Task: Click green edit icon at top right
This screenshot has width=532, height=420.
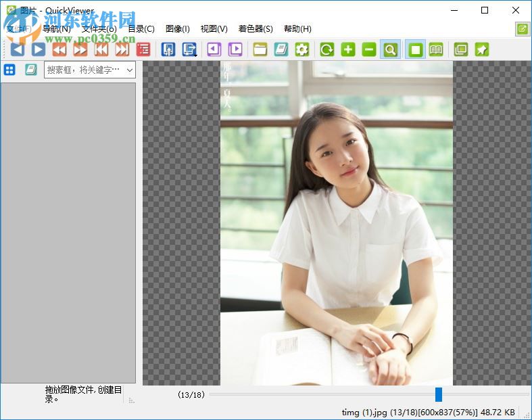Action: point(523,29)
